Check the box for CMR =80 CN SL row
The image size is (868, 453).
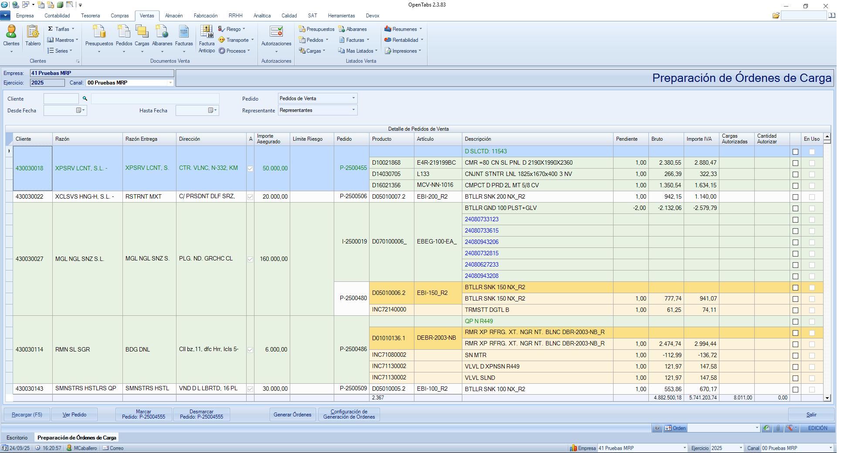pyautogui.click(x=795, y=163)
